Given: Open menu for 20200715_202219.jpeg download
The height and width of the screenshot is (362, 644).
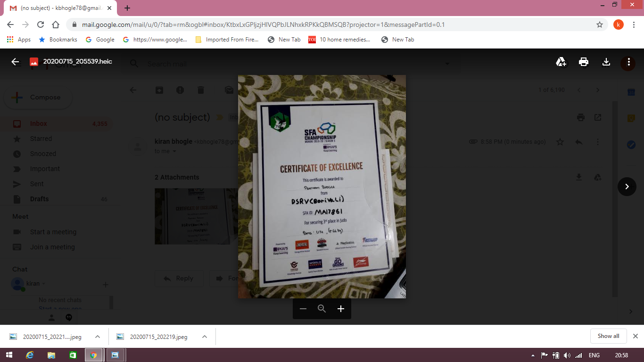Looking at the screenshot, I should pos(205,337).
